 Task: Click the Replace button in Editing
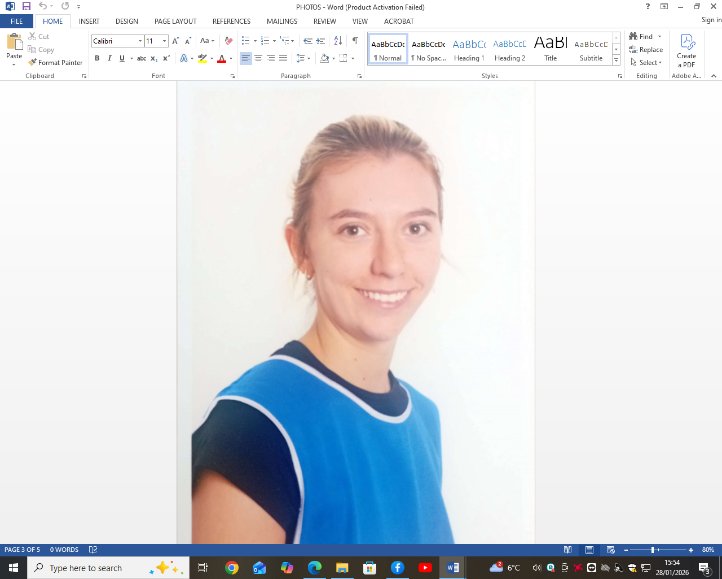coord(646,49)
